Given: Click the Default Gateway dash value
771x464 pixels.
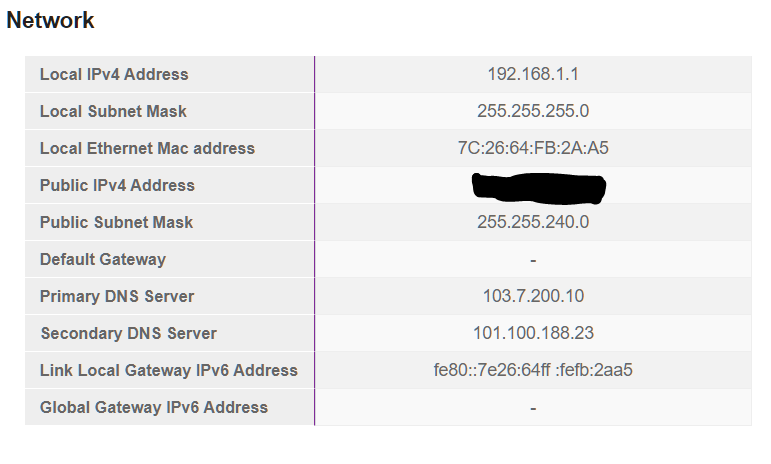Looking at the screenshot, I should point(533,260).
